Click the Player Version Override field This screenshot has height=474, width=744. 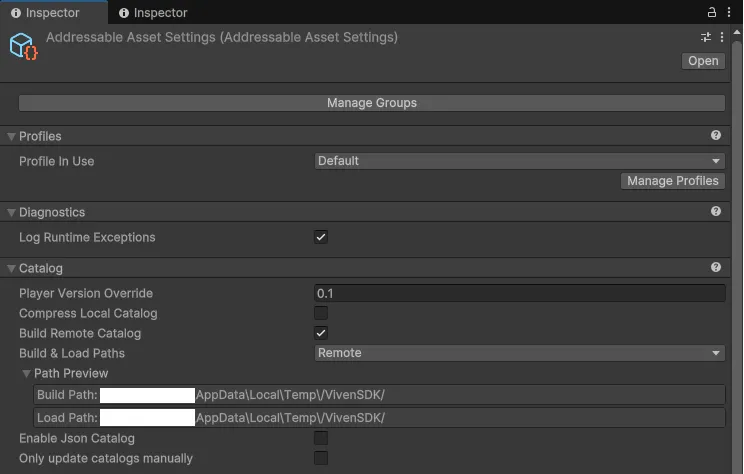[519, 293]
